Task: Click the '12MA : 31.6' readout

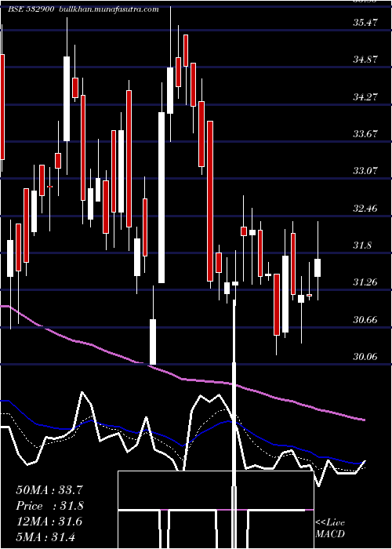Action: pyautogui.click(x=49, y=522)
